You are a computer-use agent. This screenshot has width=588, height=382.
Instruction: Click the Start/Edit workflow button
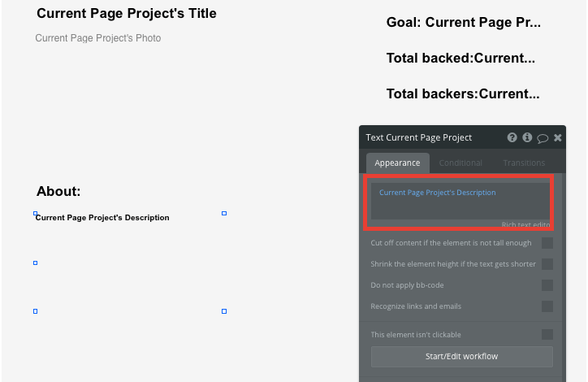tap(461, 357)
